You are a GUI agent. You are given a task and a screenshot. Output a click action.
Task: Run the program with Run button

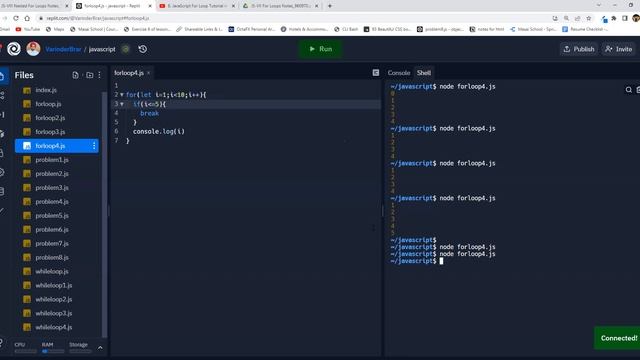coord(320,49)
